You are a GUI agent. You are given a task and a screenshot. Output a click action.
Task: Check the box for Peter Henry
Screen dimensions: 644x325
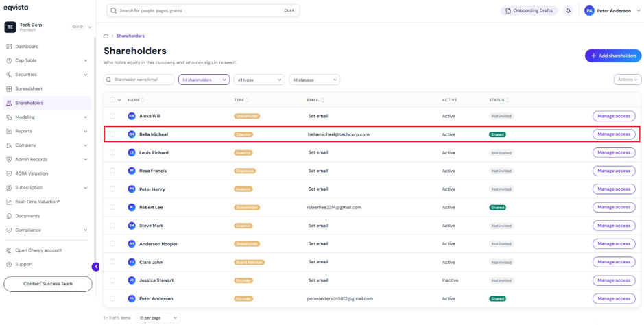(x=112, y=189)
